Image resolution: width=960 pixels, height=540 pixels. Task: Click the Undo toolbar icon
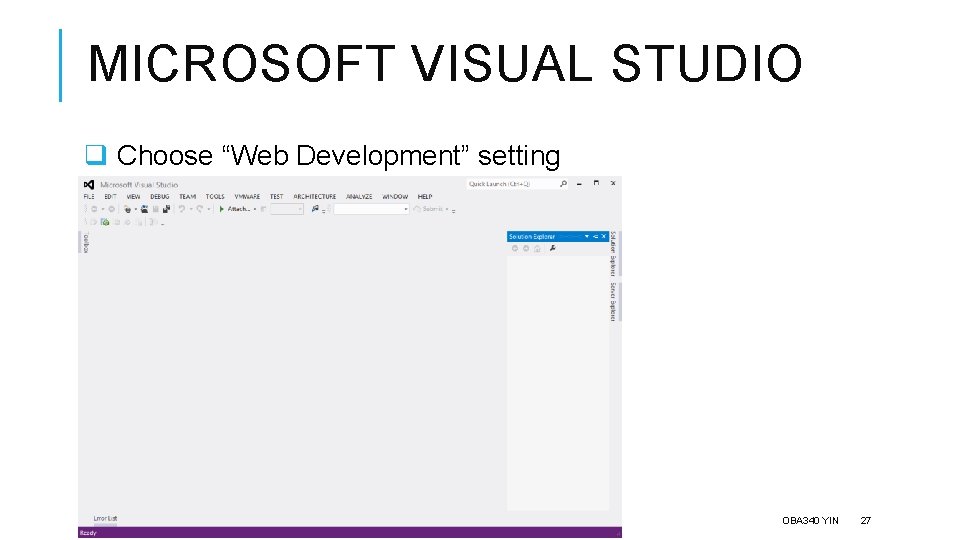[x=182, y=209]
